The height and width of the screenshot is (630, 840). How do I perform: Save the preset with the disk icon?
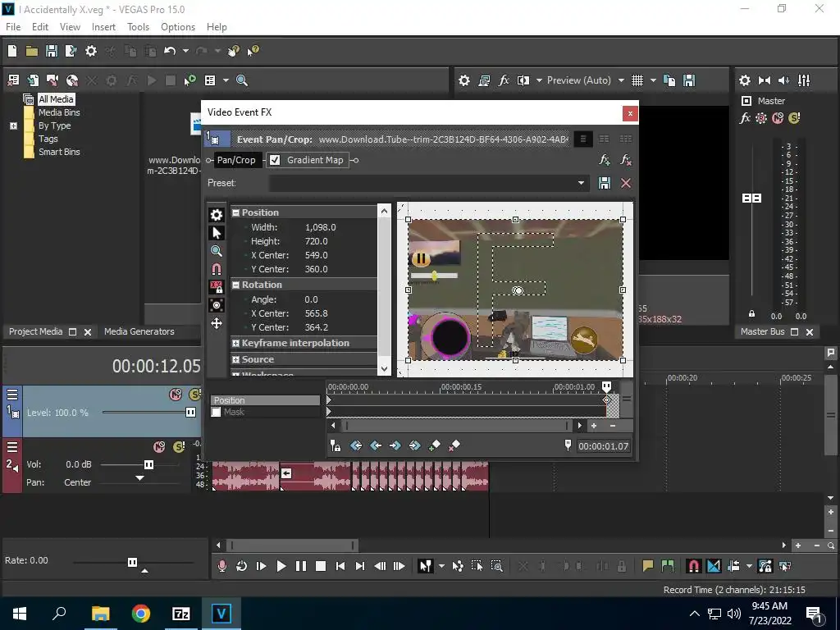point(605,183)
